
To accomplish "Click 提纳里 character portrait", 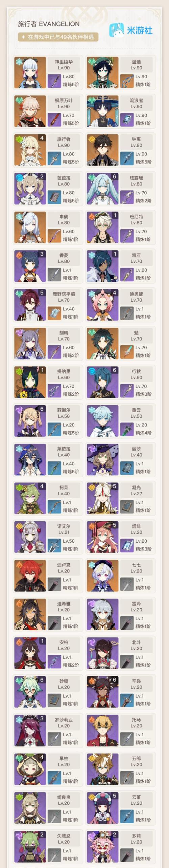I will pos(30,382).
